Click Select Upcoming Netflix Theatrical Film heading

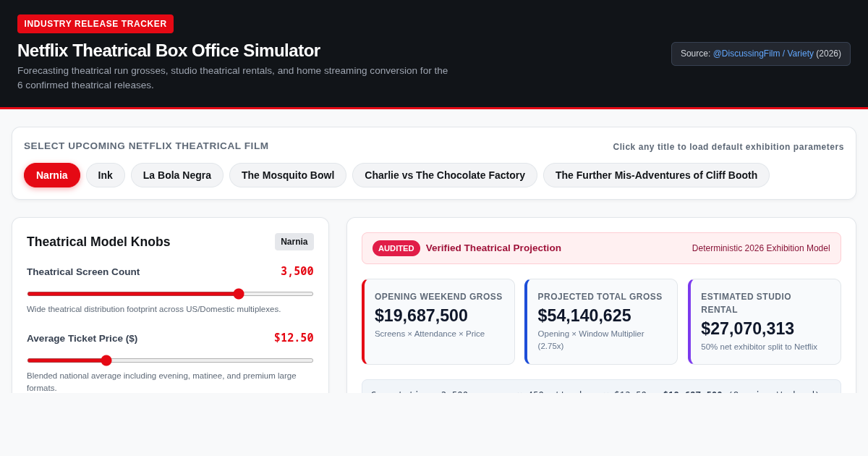tap(146, 146)
